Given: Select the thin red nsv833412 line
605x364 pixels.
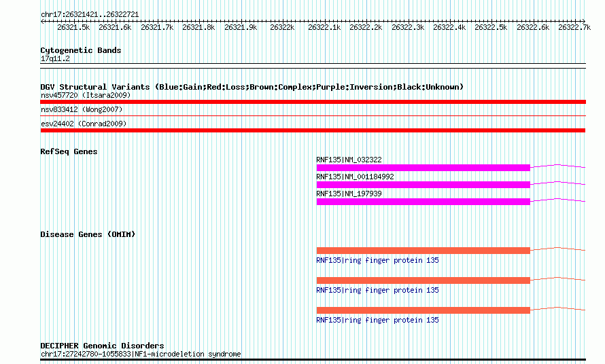Looking at the screenshot, I should click(313, 115).
